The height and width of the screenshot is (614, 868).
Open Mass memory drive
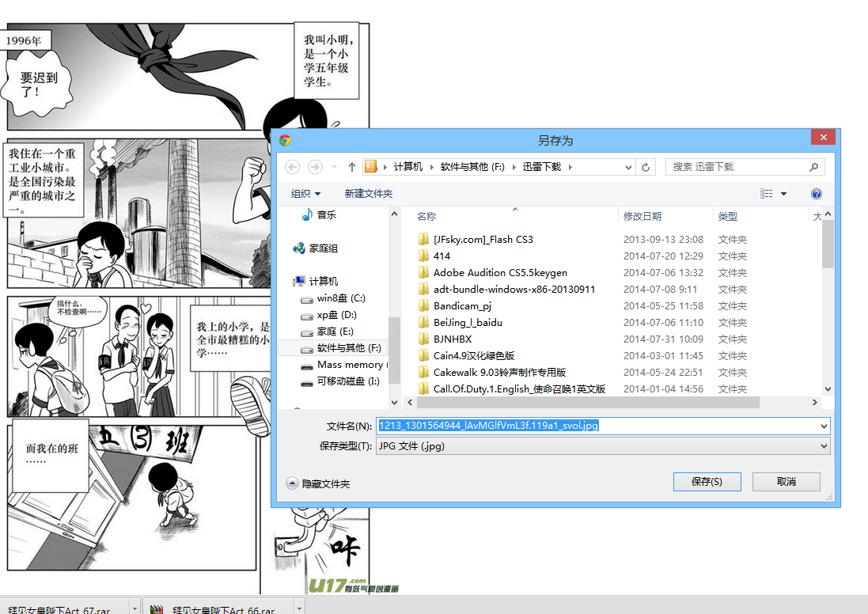[343, 365]
